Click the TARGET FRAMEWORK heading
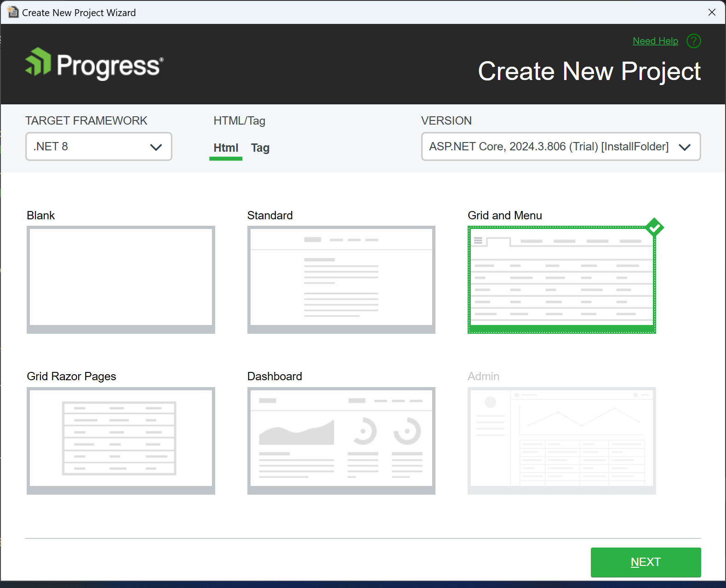This screenshot has width=726, height=588. [x=86, y=121]
